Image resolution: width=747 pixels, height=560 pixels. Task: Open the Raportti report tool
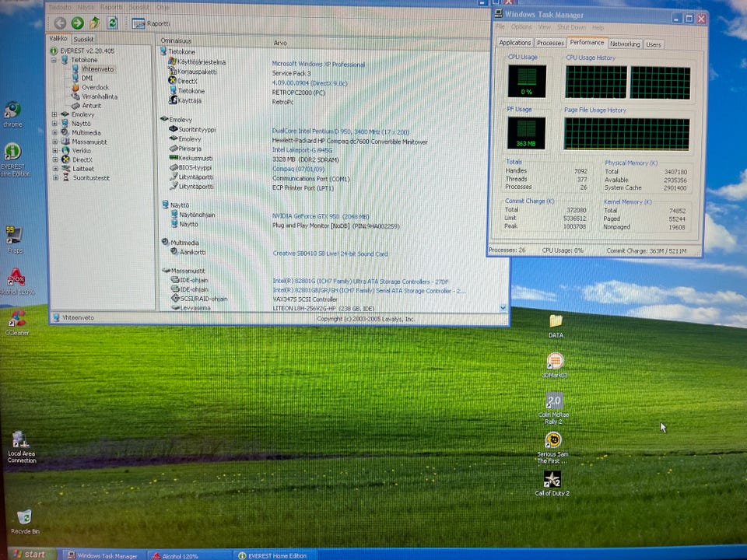click(150, 23)
